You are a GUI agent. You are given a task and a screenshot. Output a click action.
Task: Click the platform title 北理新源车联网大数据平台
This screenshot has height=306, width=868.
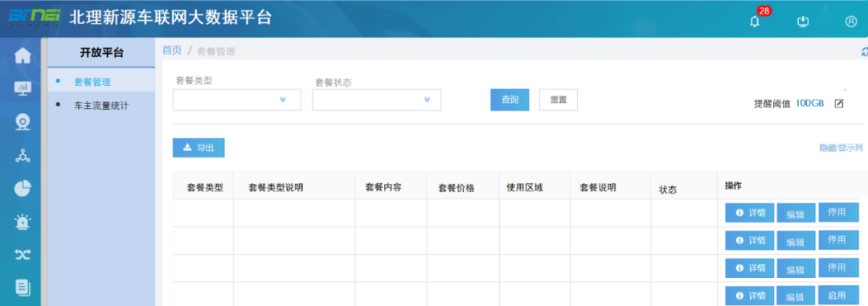point(170,18)
